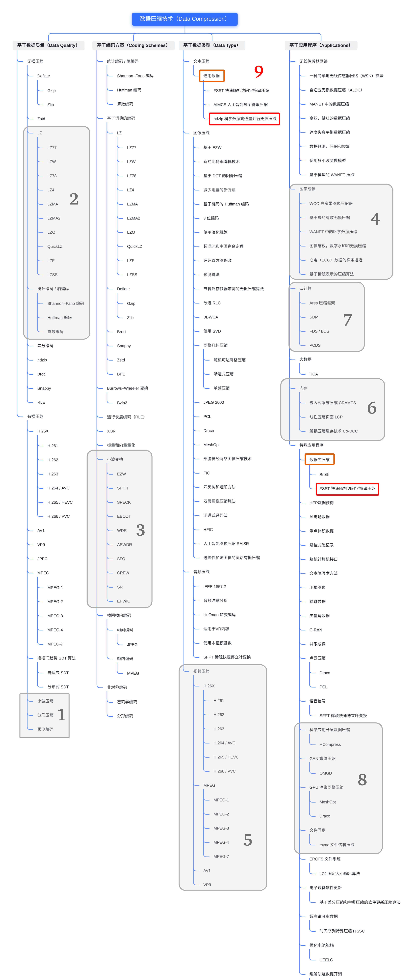This screenshot has width=417, height=980.
Task: Select the "基于 DCT 的图像压缩" node
Action: tap(223, 176)
